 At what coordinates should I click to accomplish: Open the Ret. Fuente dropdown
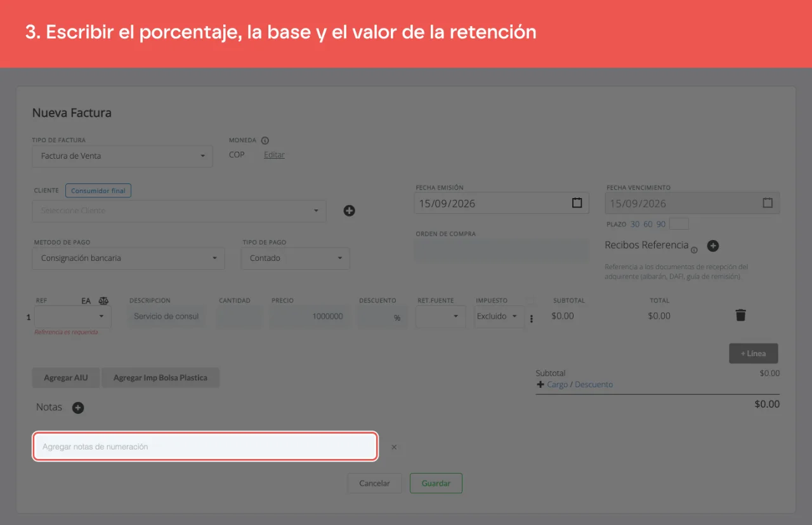coord(441,316)
